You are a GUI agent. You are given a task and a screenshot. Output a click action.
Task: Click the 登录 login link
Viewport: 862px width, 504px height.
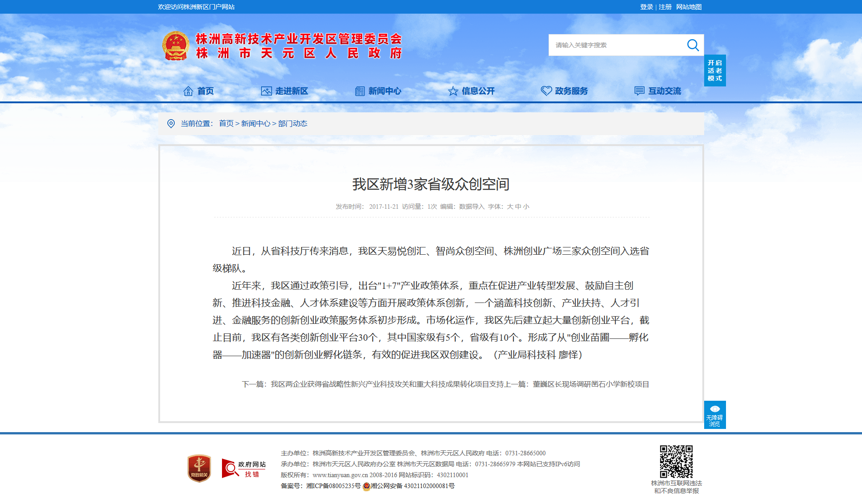point(646,7)
